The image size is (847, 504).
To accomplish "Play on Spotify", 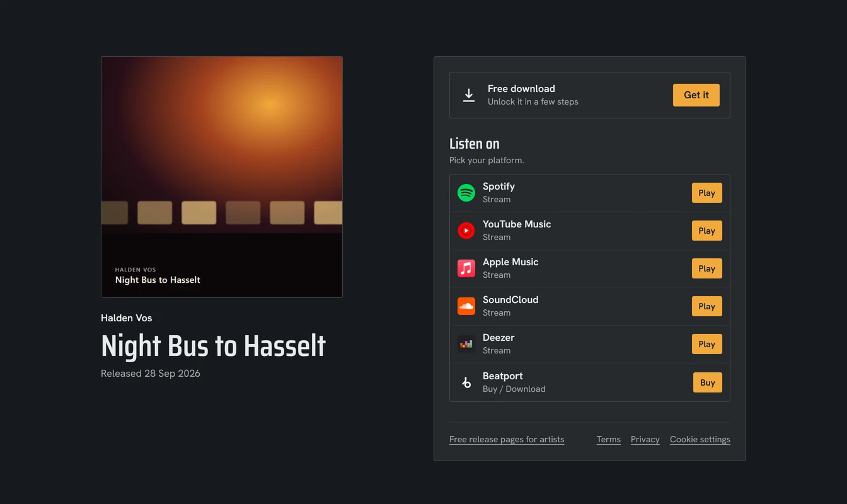I will (707, 193).
